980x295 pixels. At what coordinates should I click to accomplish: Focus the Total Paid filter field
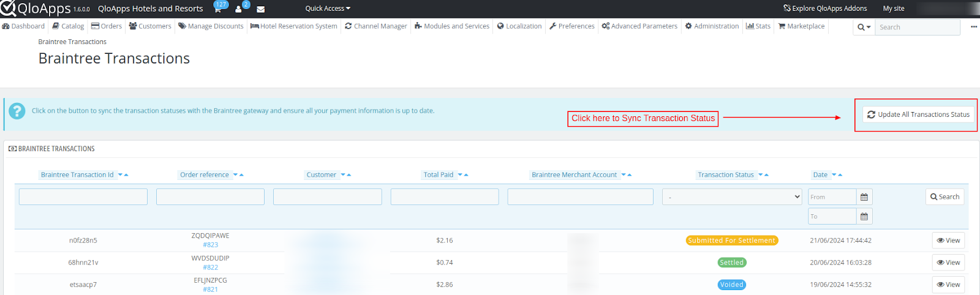[445, 196]
